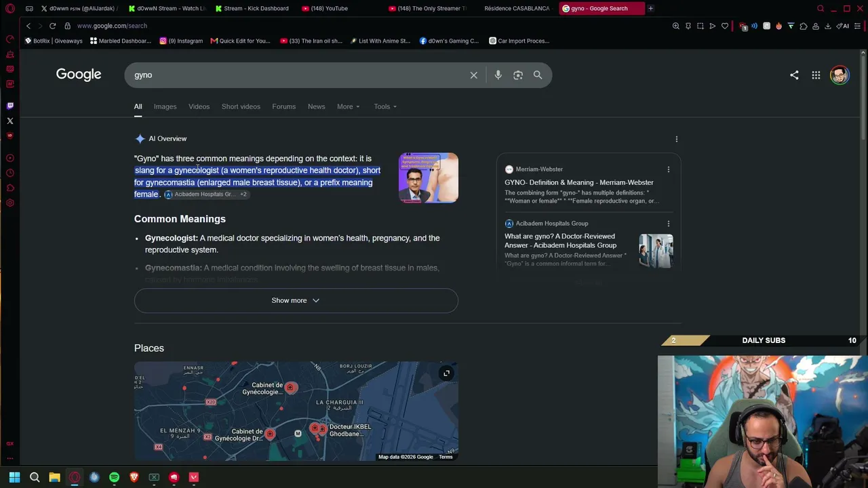Viewport: 868px width, 488px height.
Task: Open the BotRix Giveaways bookmark
Action: tap(54, 41)
